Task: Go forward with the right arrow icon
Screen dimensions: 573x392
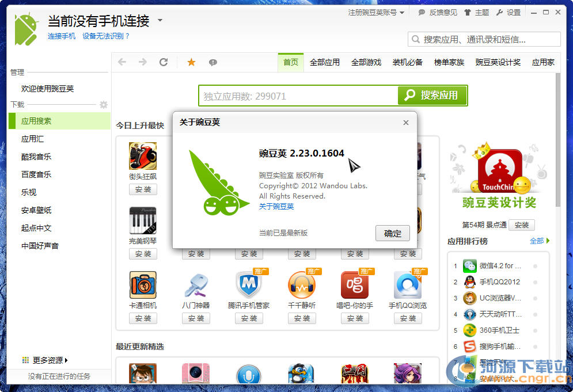Action: point(142,62)
